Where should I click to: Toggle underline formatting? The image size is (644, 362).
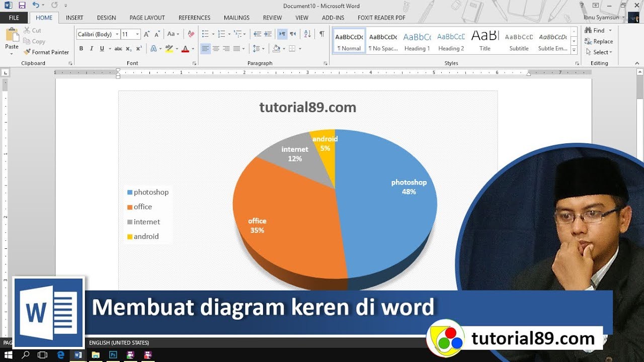[102, 49]
